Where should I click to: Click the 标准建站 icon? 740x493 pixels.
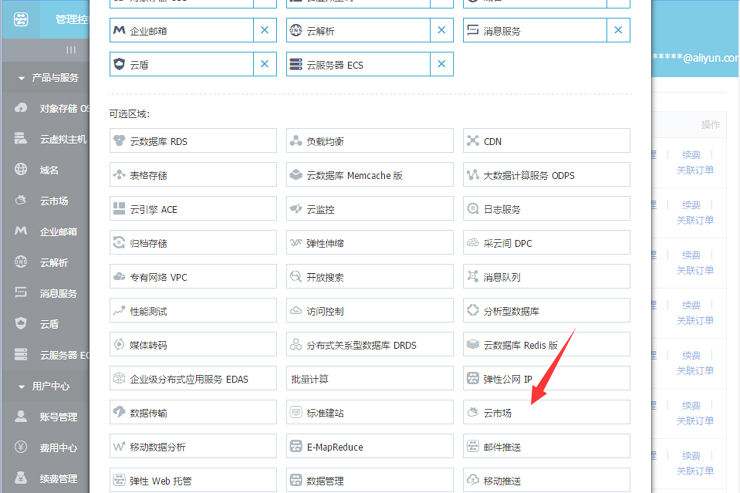tap(295, 412)
